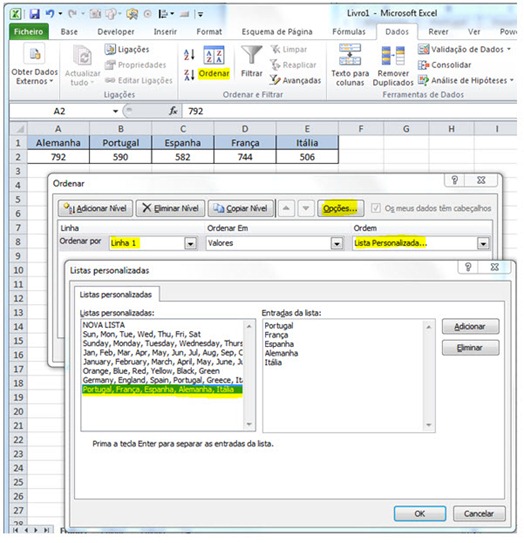The width and height of the screenshot is (524, 543).
Task: Select the Portugal, França, Espanha list
Action: (162, 390)
